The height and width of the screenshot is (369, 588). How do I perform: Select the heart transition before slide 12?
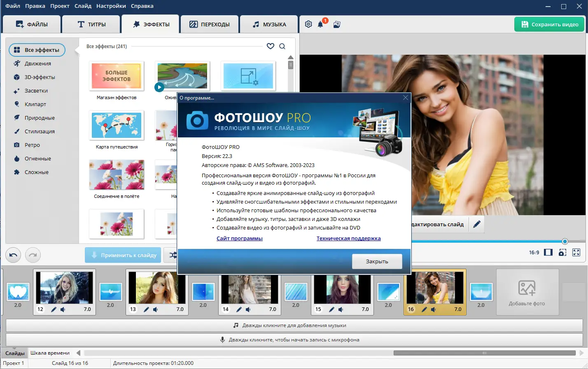tap(18, 292)
